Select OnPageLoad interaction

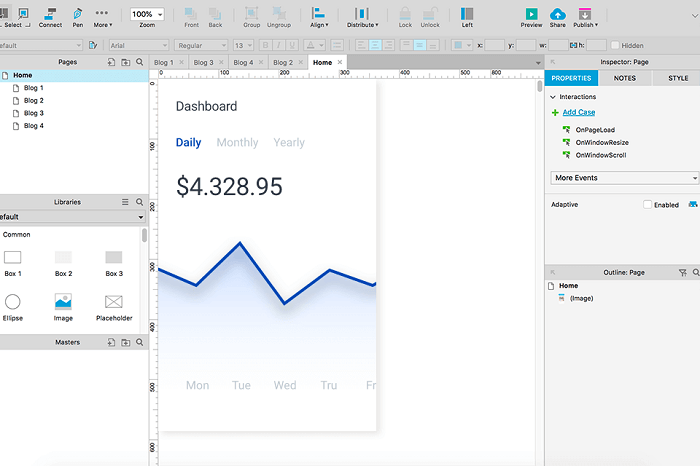tap(595, 130)
